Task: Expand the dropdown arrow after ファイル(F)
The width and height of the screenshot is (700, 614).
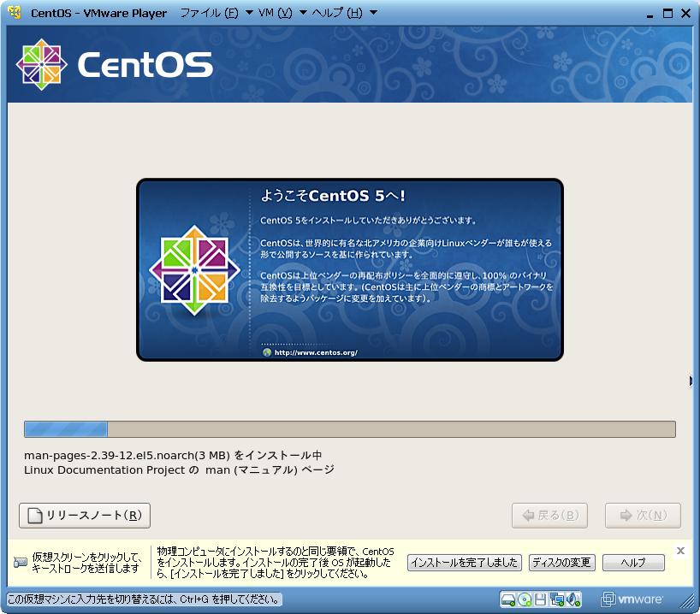Action: tap(248, 14)
